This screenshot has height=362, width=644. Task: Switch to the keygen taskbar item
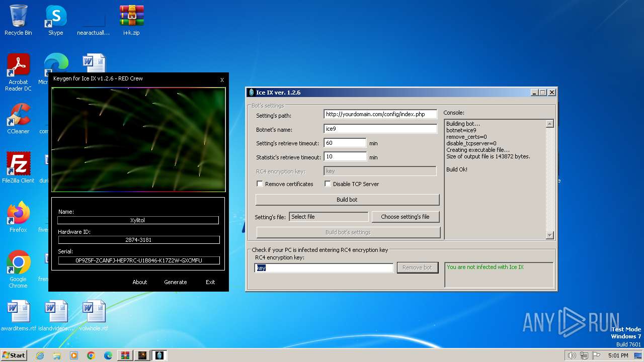pyautogui.click(x=142, y=355)
